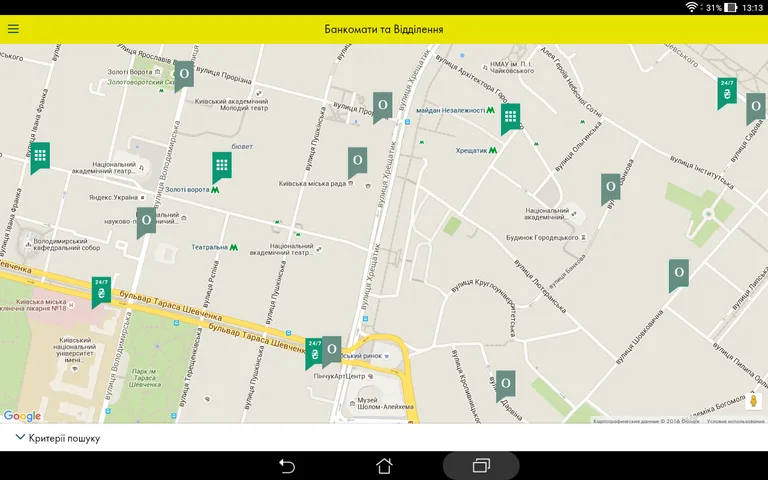Tap the Парк ім Тараса Шевченка label

(144, 378)
